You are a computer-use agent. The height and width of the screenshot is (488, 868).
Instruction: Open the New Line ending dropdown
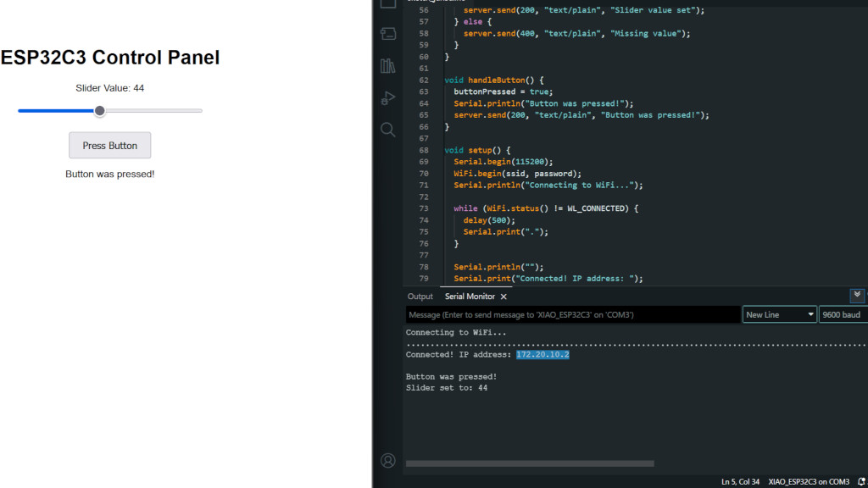tap(780, 314)
